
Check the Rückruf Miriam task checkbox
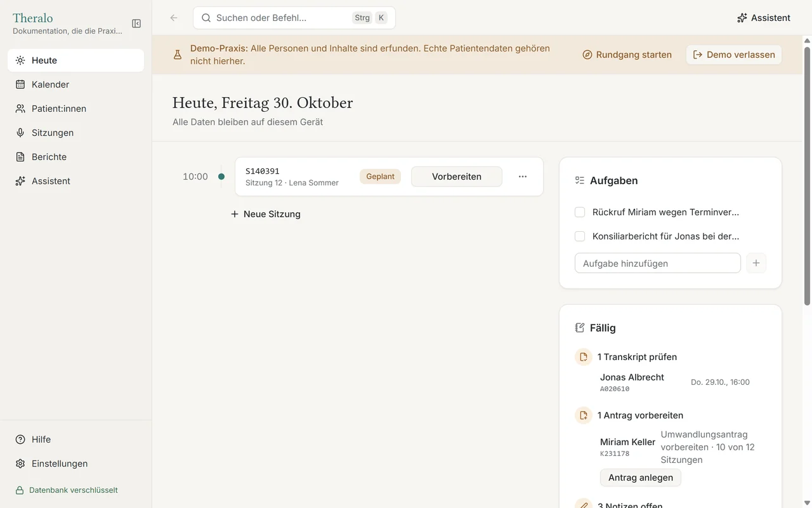tap(580, 212)
